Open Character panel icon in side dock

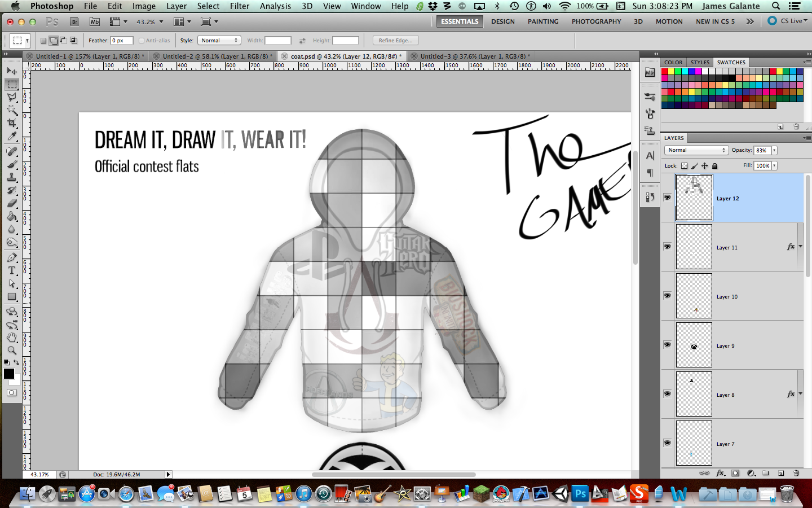click(x=650, y=155)
